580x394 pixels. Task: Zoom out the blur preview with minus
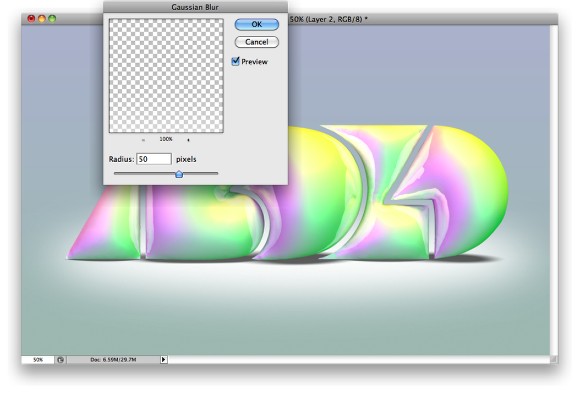[x=144, y=140]
